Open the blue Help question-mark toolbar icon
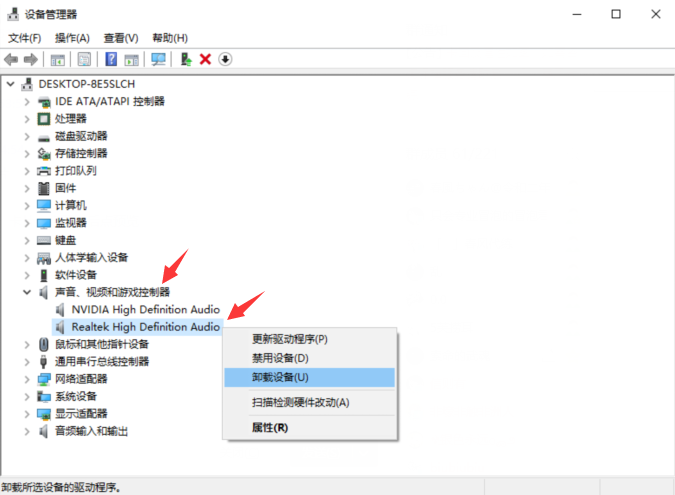 point(111,59)
